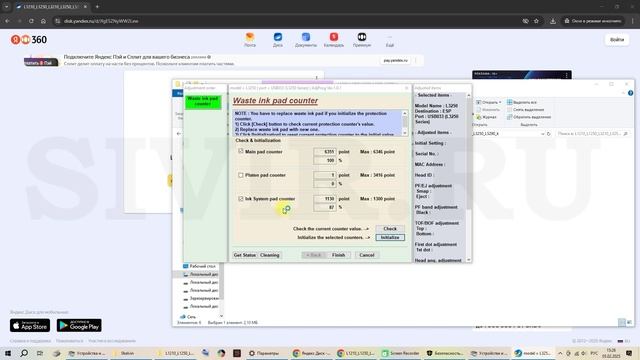Click the up arrow of Adjusted items scrollbar

coord(469,95)
